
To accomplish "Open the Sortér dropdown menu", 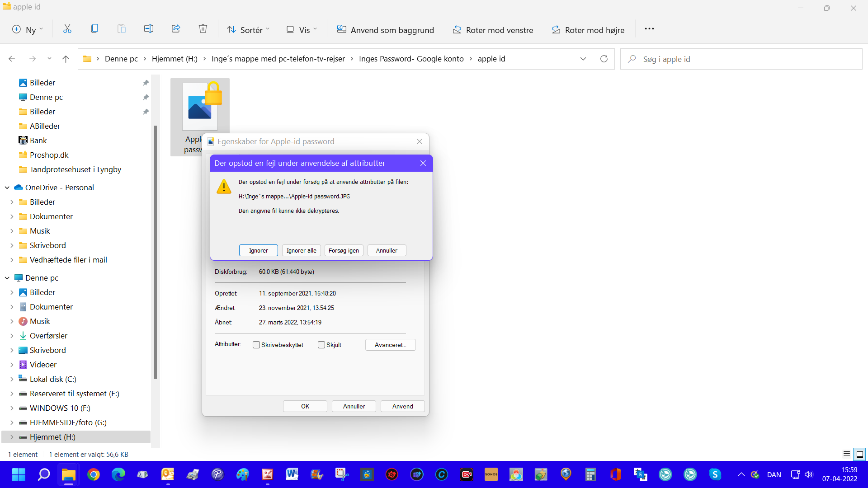I will point(248,30).
